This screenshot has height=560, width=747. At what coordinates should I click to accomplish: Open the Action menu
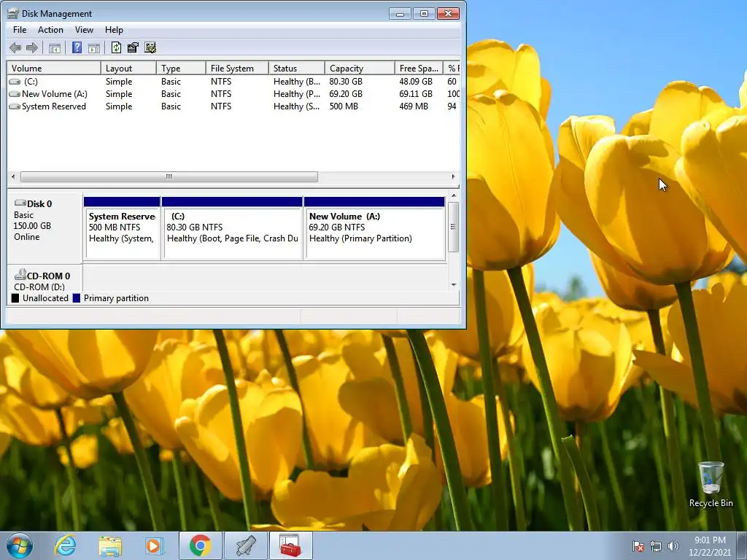(50, 29)
